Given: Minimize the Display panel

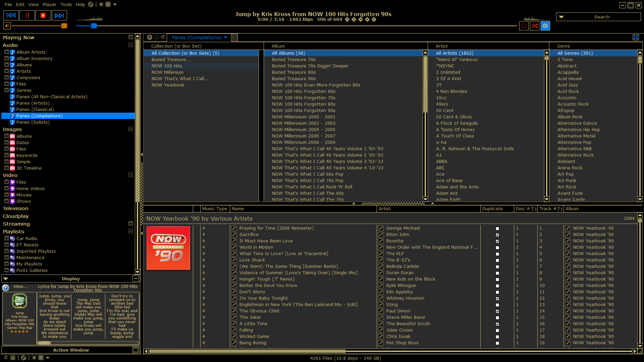Looking at the screenshot, I should (x=136, y=279).
